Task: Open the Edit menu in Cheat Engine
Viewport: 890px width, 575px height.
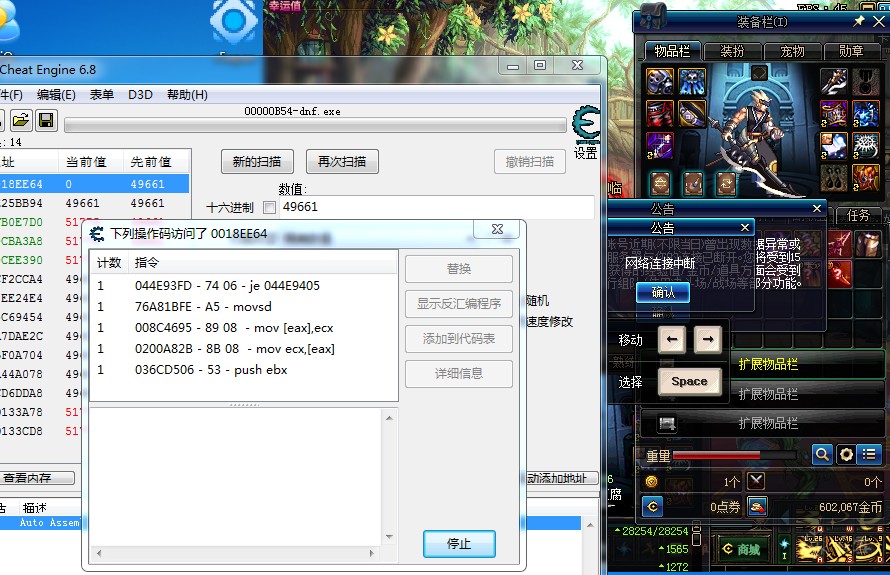Action: tap(56, 95)
